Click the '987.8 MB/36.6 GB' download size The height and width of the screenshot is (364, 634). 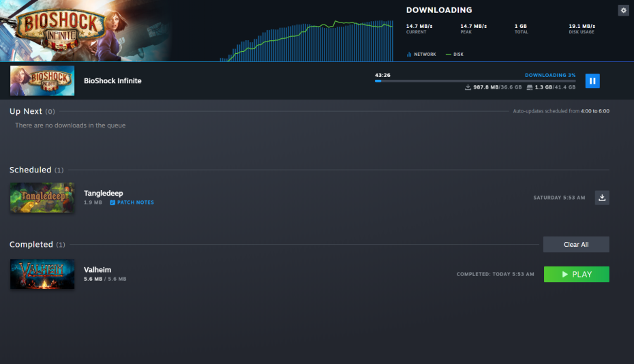(x=494, y=87)
